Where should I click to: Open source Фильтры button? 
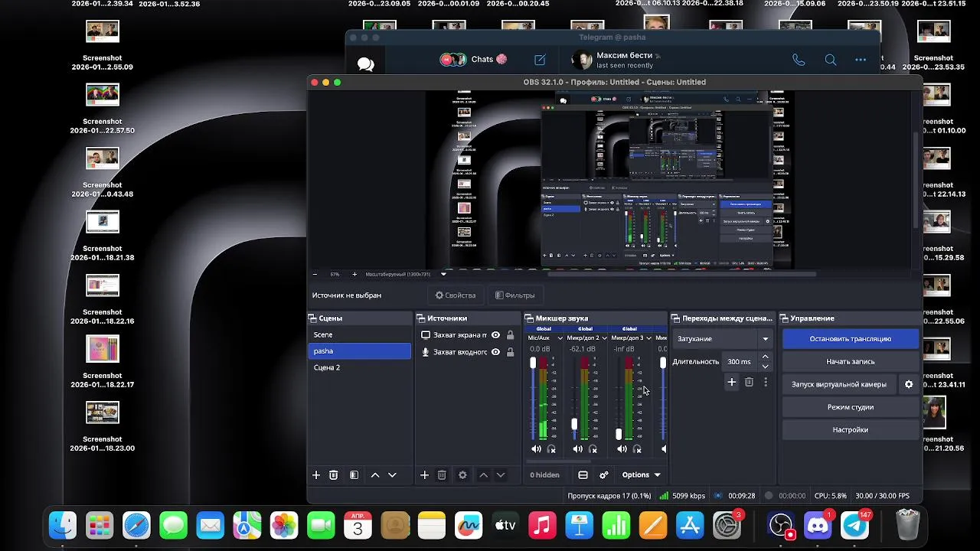(514, 295)
